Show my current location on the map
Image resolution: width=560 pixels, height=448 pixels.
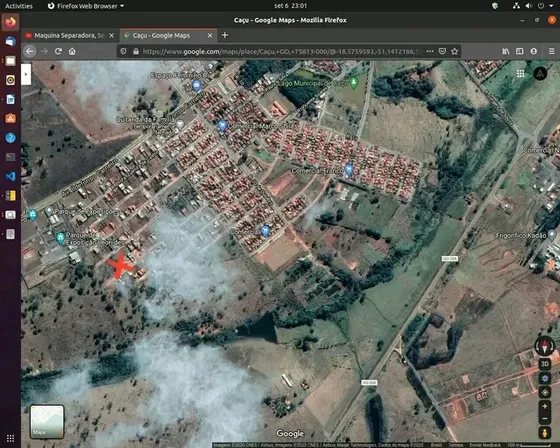coord(545,392)
